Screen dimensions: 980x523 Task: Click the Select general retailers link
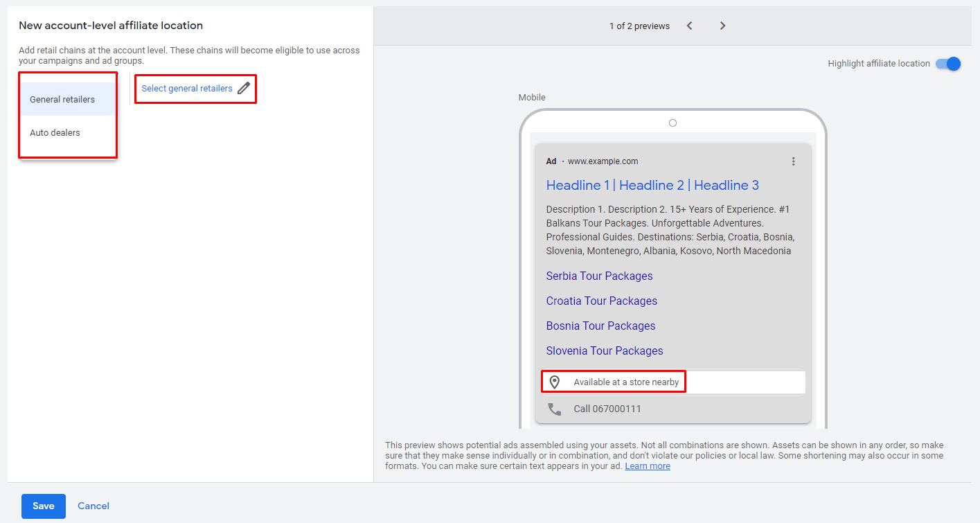(187, 89)
